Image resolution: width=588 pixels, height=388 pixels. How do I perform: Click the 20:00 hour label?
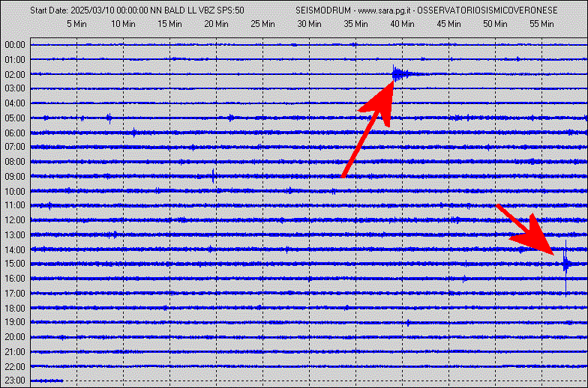click(15, 337)
